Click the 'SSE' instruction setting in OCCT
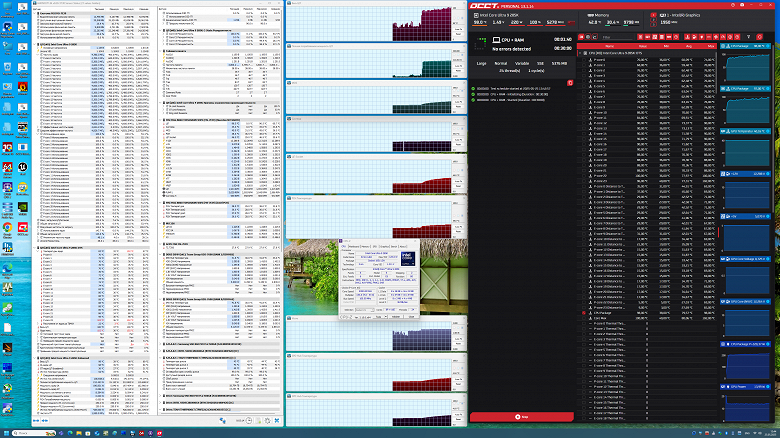The width and height of the screenshot is (780, 438). point(540,63)
